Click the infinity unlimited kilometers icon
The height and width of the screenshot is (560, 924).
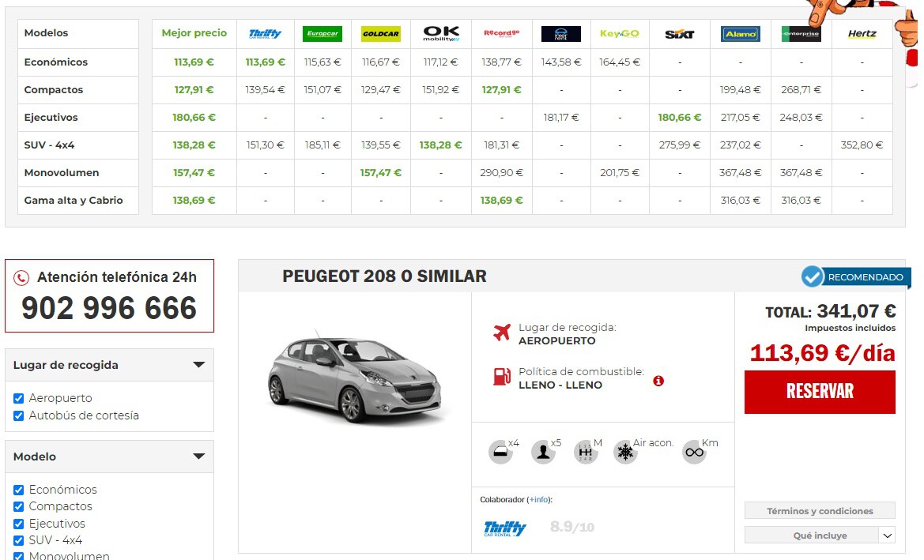pos(694,452)
